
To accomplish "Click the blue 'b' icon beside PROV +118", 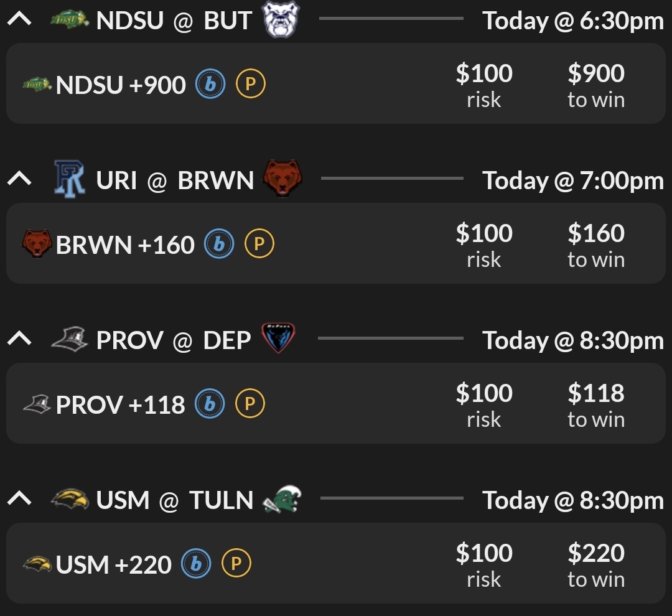I will point(210,404).
